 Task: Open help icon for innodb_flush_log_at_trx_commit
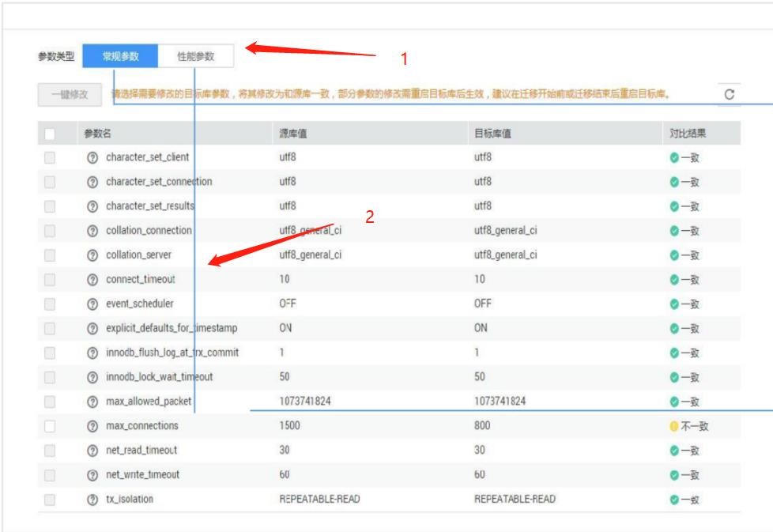92,353
